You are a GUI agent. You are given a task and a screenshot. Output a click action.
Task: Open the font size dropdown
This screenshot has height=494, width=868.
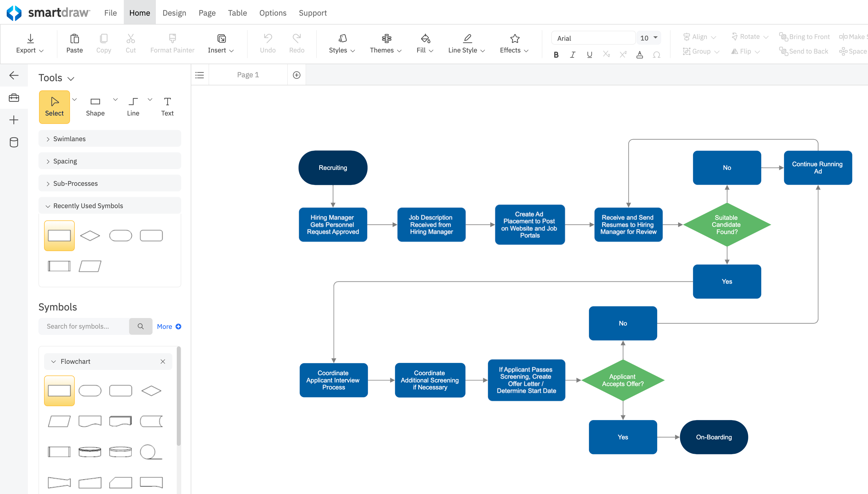pyautogui.click(x=656, y=38)
